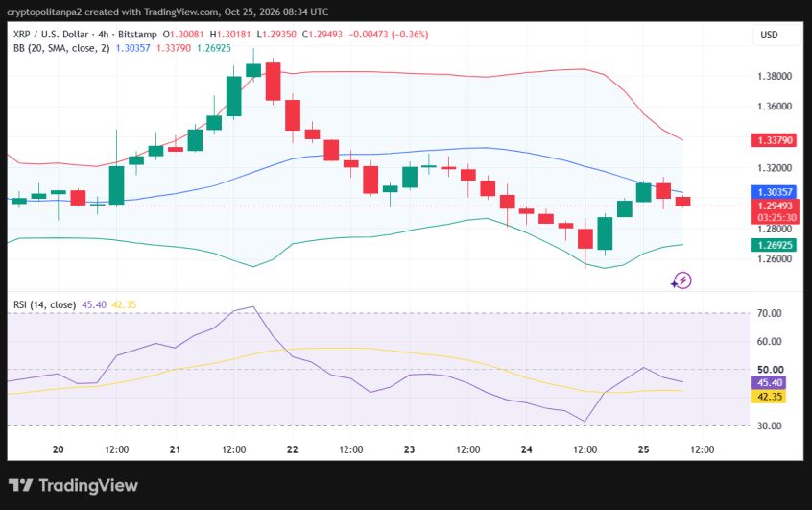Select the BB (20, SMA, close, 2) indicator legend
Screen dimensions: 812x510
[x=61, y=48]
